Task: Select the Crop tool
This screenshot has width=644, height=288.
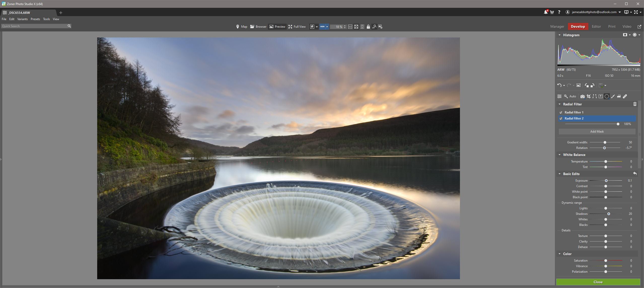Action: (589, 96)
